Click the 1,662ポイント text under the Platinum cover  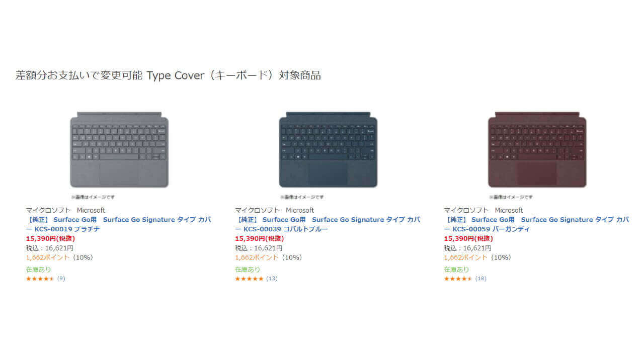tap(48, 257)
